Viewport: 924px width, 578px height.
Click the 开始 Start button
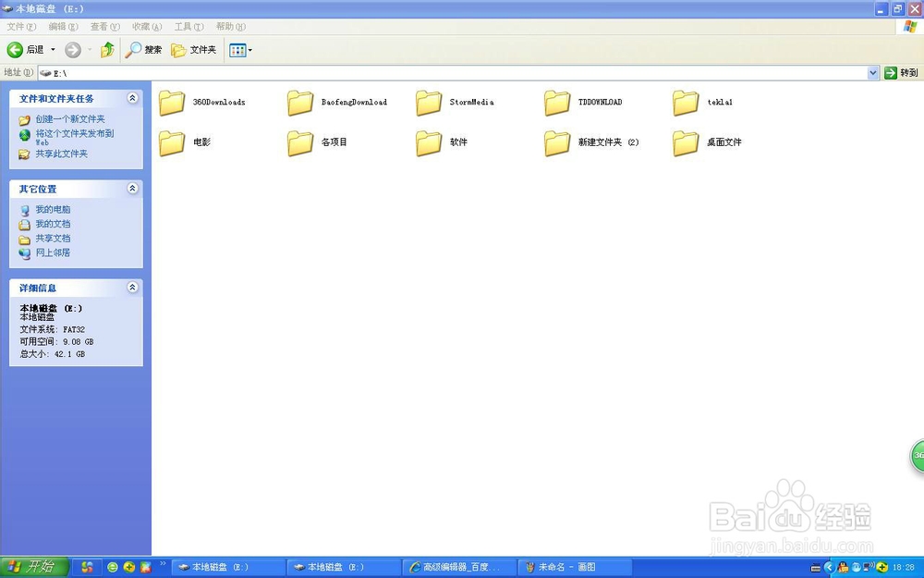tap(34, 568)
